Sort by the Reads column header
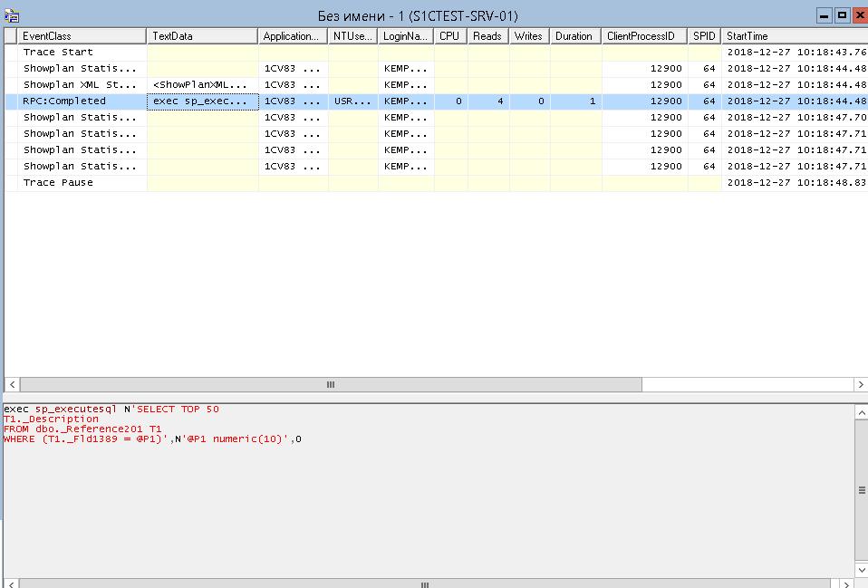Screen dimensions: 868x588 [487, 35]
